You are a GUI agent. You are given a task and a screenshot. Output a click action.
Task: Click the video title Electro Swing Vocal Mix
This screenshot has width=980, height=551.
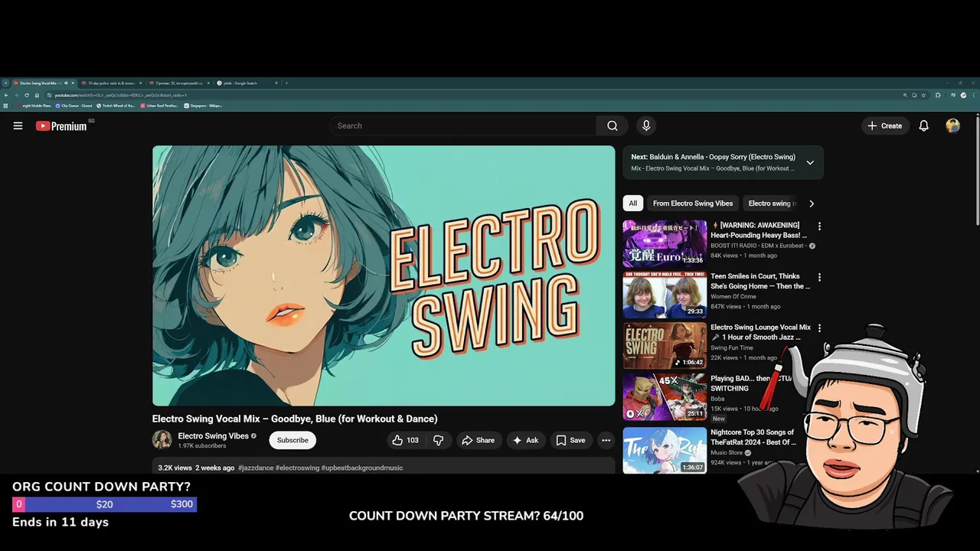[295, 419]
